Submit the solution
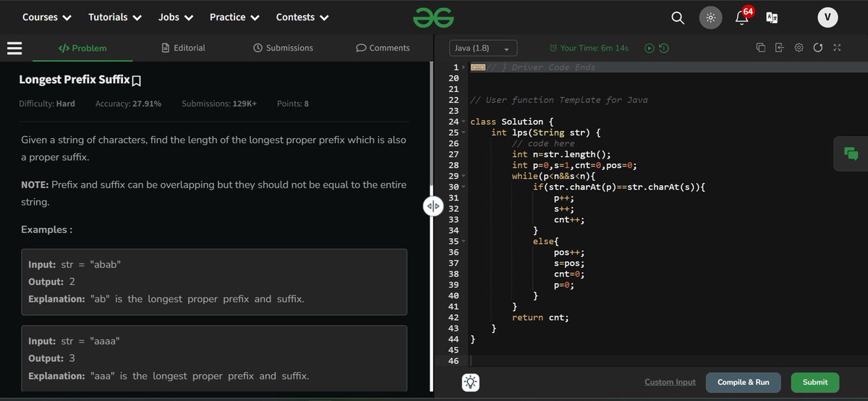 [815, 382]
